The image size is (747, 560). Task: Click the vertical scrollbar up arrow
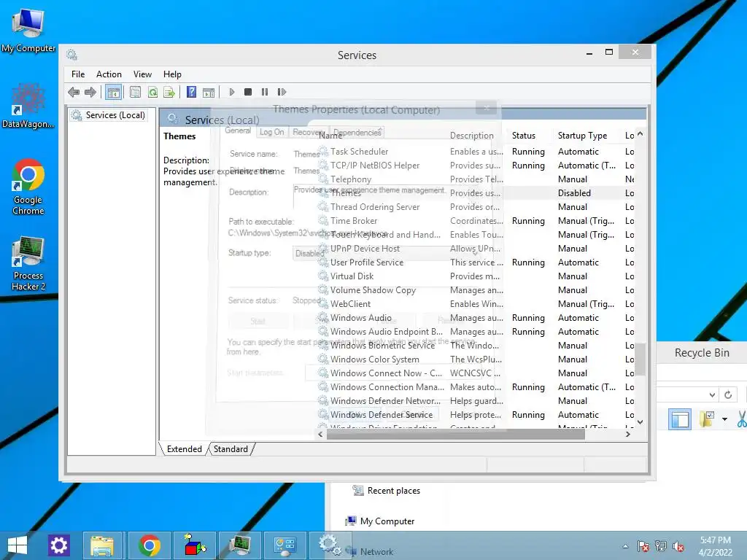(640, 134)
